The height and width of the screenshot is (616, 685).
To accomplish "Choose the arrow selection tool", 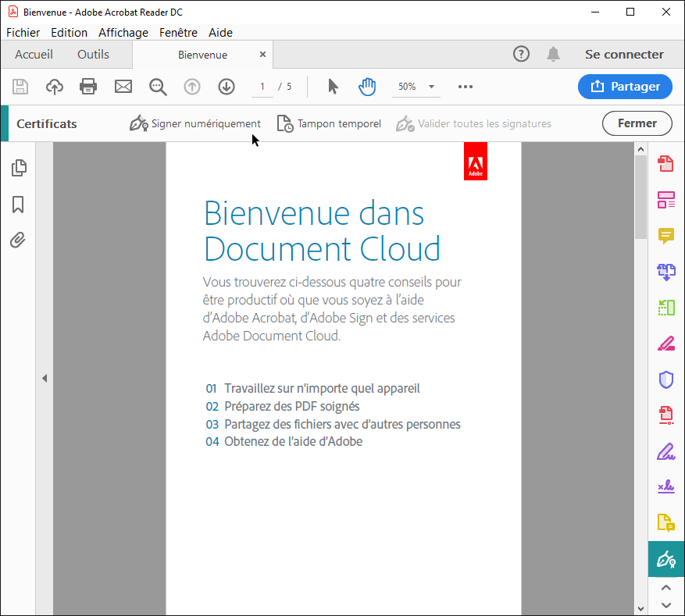I will click(x=333, y=87).
